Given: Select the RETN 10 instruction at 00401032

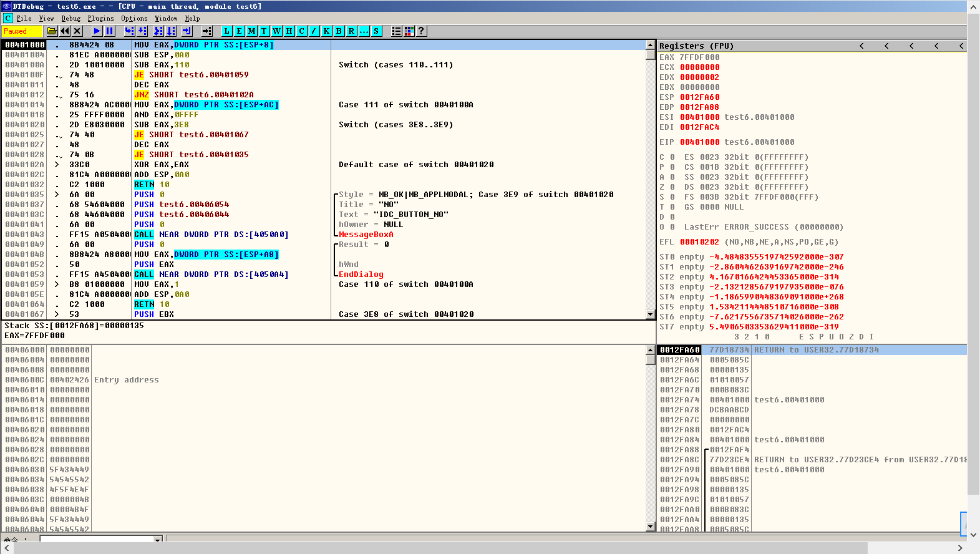Looking at the screenshot, I should 152,185.
